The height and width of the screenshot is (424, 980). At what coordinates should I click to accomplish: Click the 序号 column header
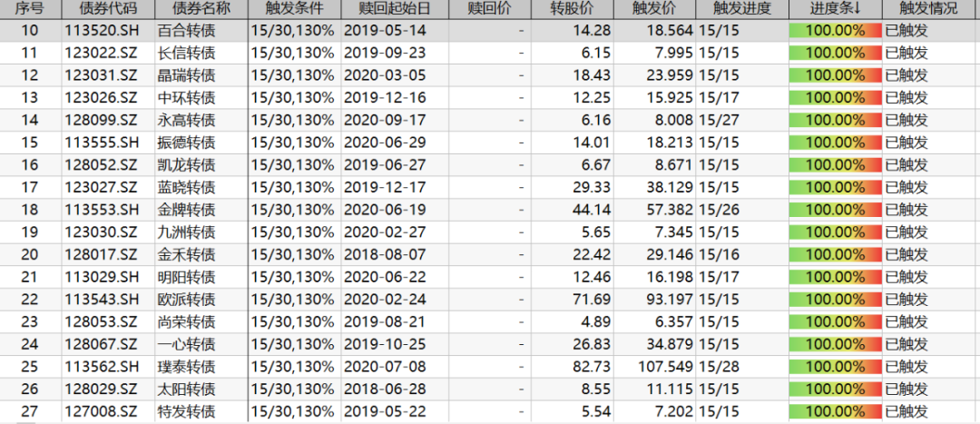[29, 9]
